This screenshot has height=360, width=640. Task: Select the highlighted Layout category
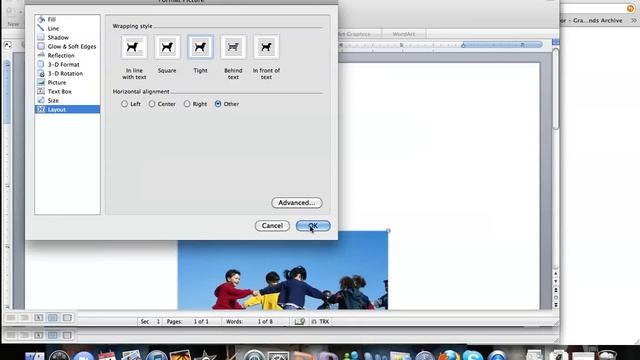point(67,109)
